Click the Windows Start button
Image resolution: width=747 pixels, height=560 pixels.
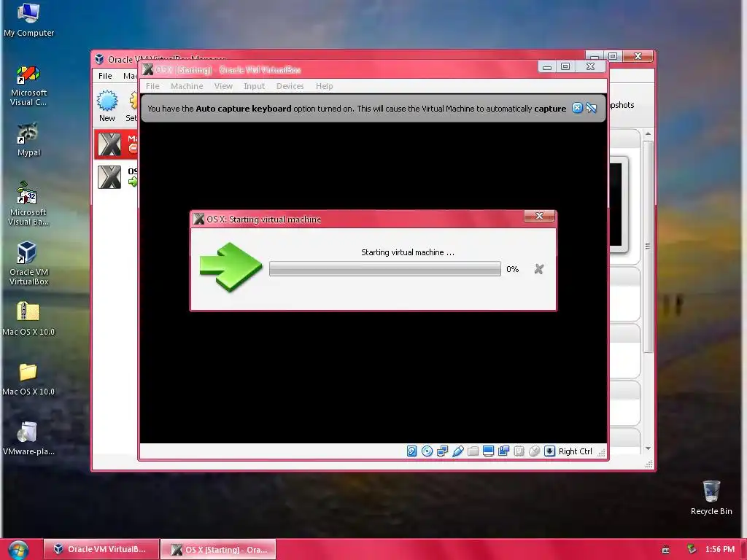pyautogui.click(x=18, y=550)
